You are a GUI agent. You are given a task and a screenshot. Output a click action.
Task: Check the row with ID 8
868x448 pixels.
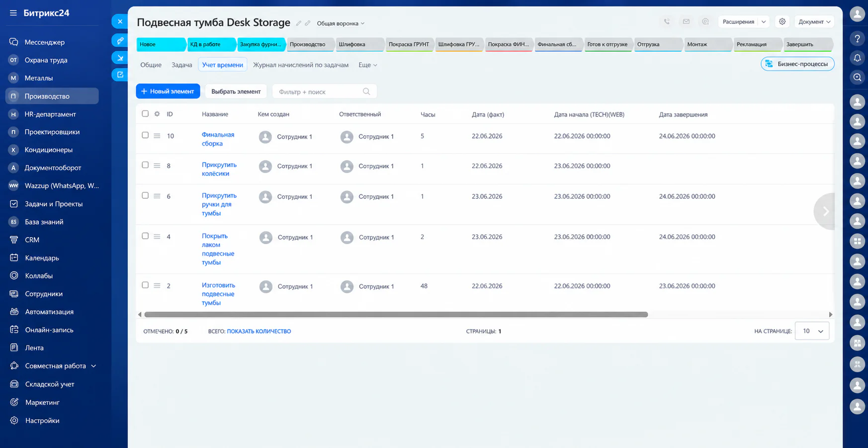[145, 165]
